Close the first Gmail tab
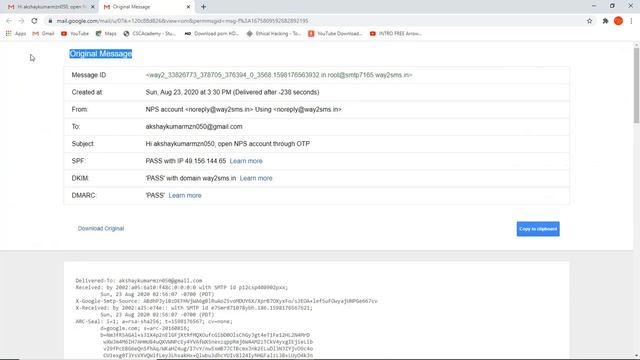This screenshot has height=360, width=640. (93, 7)
